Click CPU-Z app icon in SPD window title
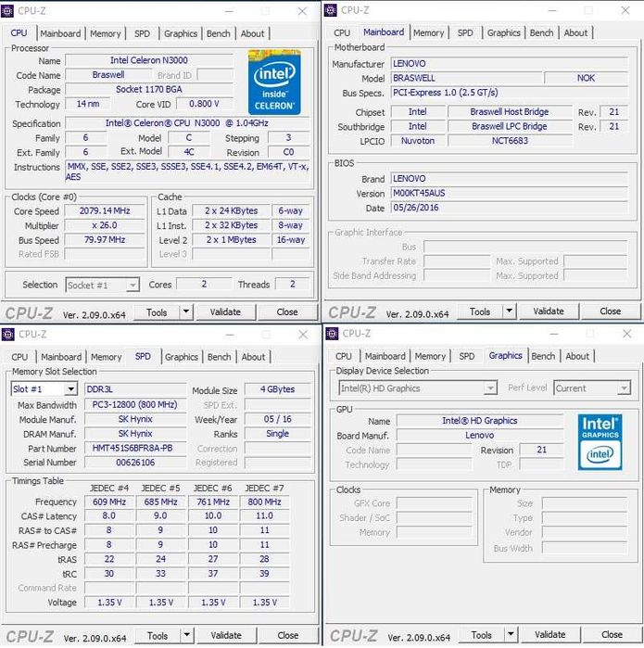 tap(7, 334)
